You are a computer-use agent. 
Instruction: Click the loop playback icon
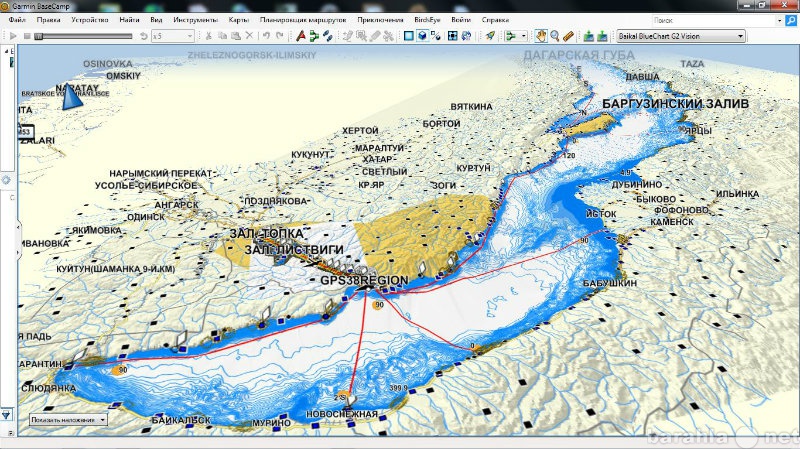point(144,36)
